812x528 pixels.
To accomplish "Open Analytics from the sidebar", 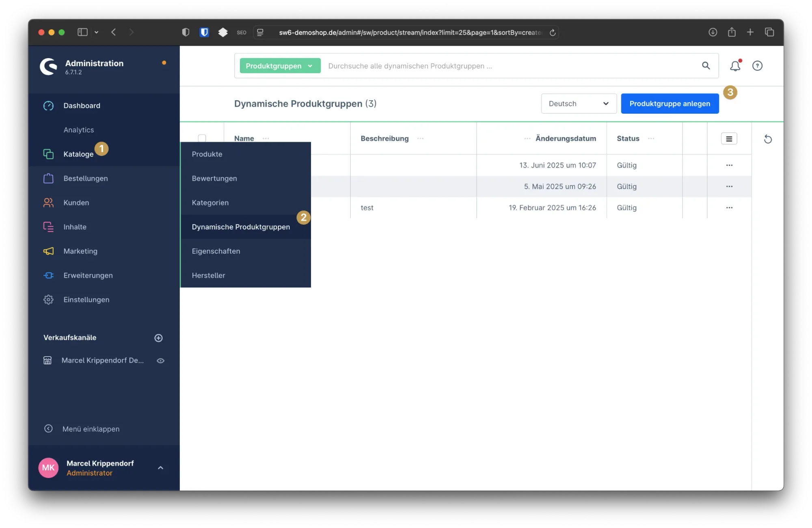I will pyautogui.click(x=79, y=130).
